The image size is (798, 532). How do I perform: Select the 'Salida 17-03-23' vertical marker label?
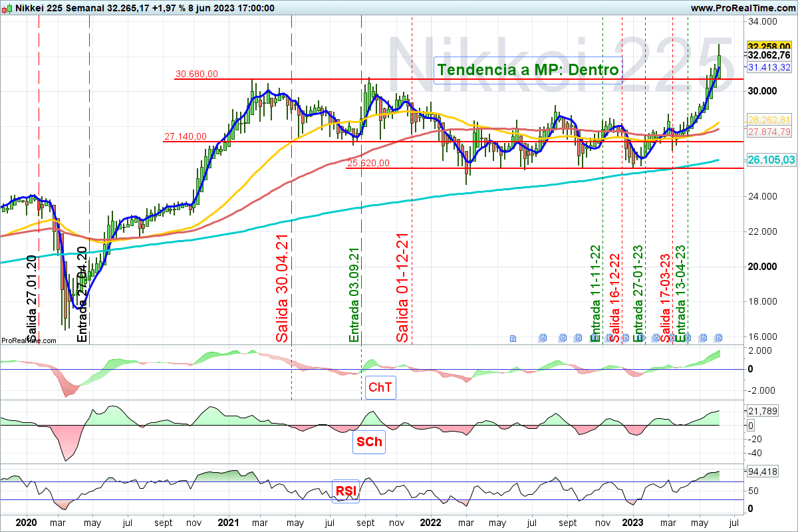click(x=664, y=297)
